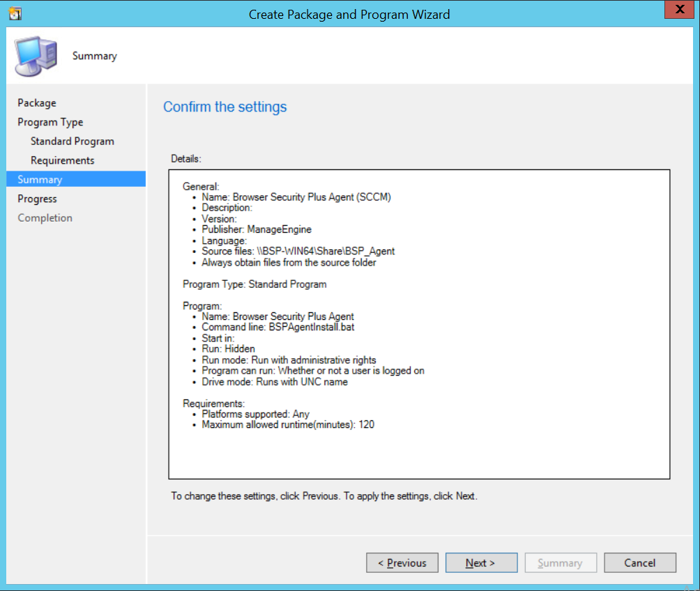Select the greyed Completion step
Viewport: 700px width, 591px height.
(x=45, y=218)
